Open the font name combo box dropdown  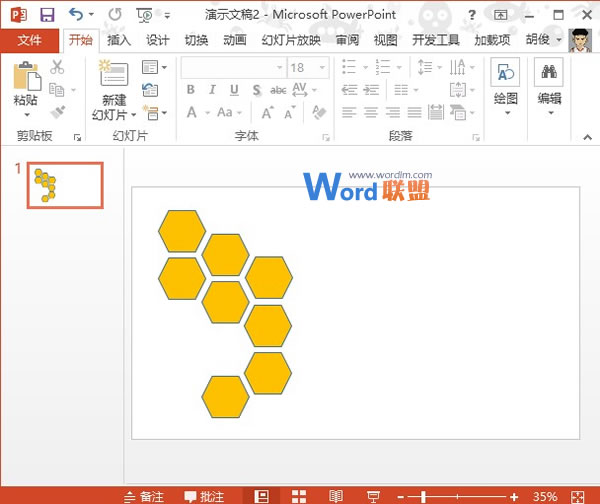pos(280,68)
